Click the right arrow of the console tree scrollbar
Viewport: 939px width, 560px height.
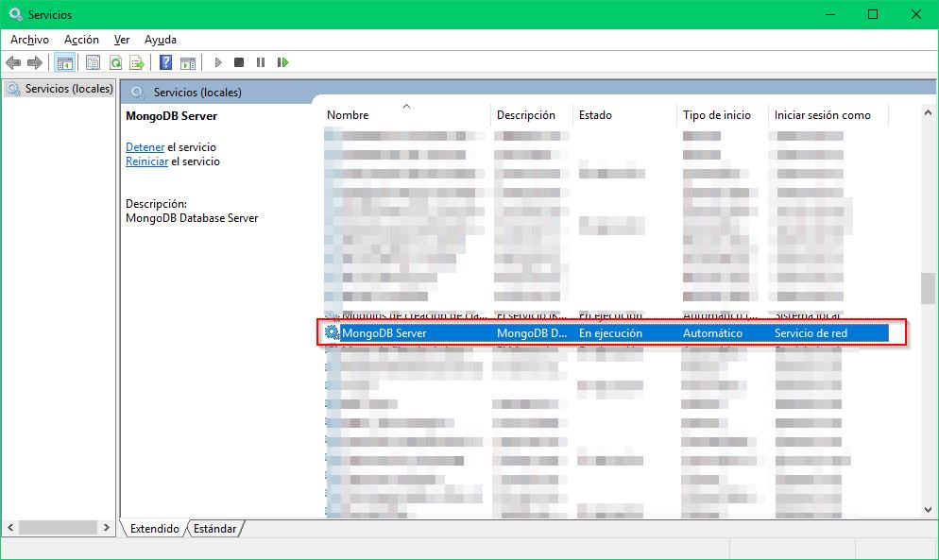(106, 528)
